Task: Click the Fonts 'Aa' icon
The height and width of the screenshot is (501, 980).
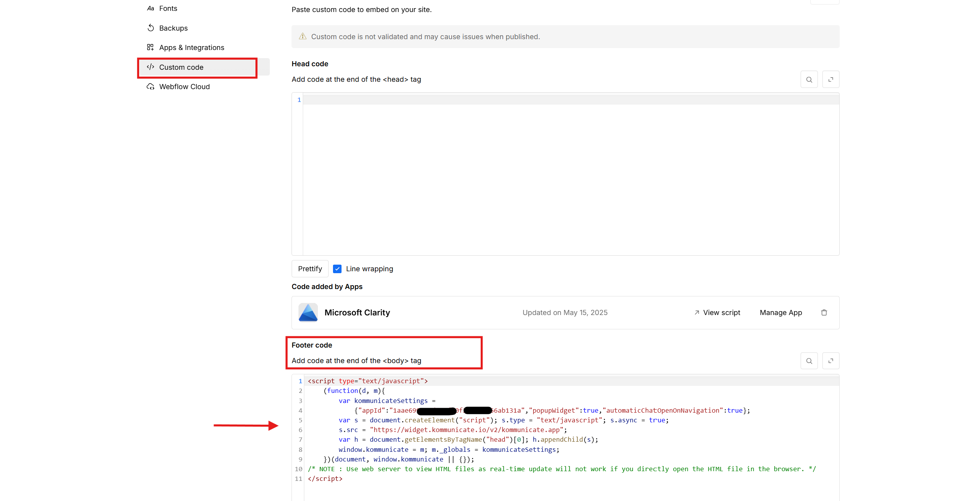Action: (150, 9)
